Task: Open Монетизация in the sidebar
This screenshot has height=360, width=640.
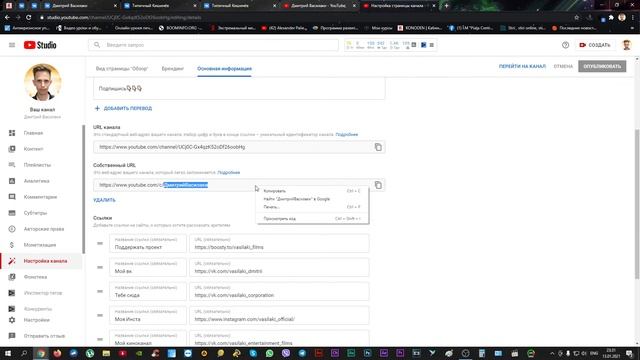Action: pos(41,245)
